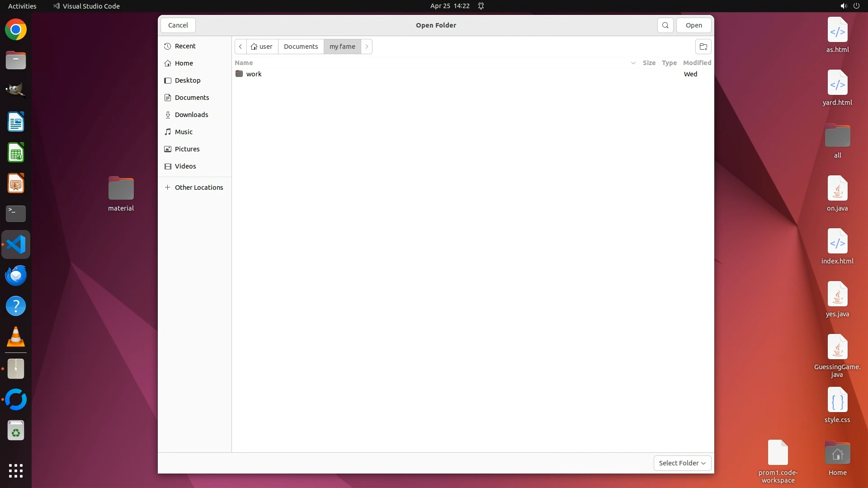The height and width of the screenshot is (488, 868).
Task: Expand the Select Folder filter dropdown
Action: [x=682, y=463]
